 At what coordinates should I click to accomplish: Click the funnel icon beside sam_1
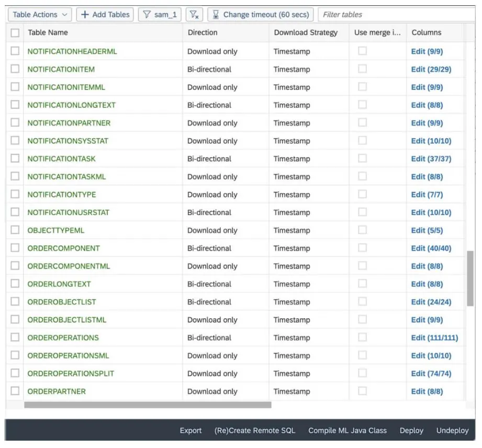click(x=147, y=15)
